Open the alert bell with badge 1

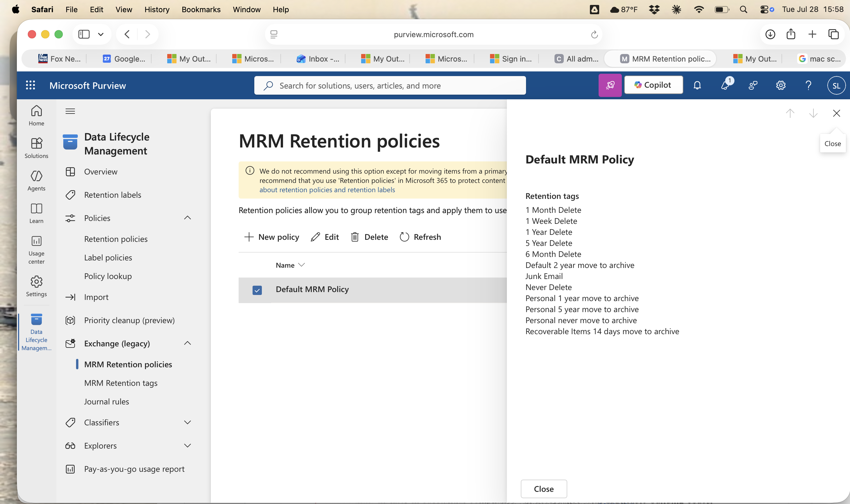click(x=726, y=85)
